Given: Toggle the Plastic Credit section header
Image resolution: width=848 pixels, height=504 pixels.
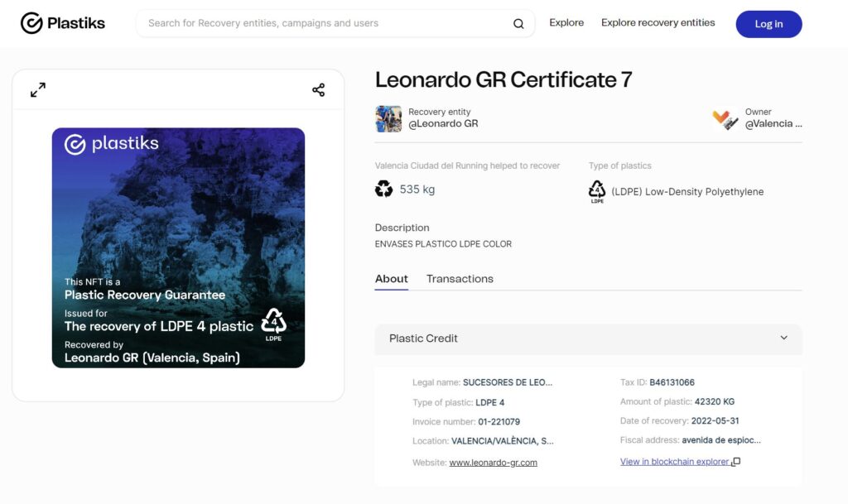Looking at the screenshot, I should [589, 338].
